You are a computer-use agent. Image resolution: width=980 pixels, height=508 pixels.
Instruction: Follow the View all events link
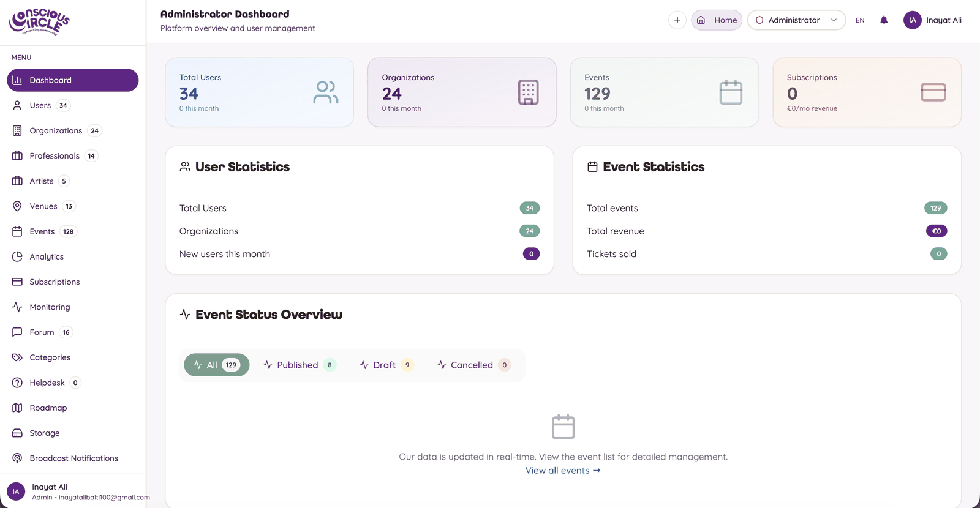(x=563, y=470)
